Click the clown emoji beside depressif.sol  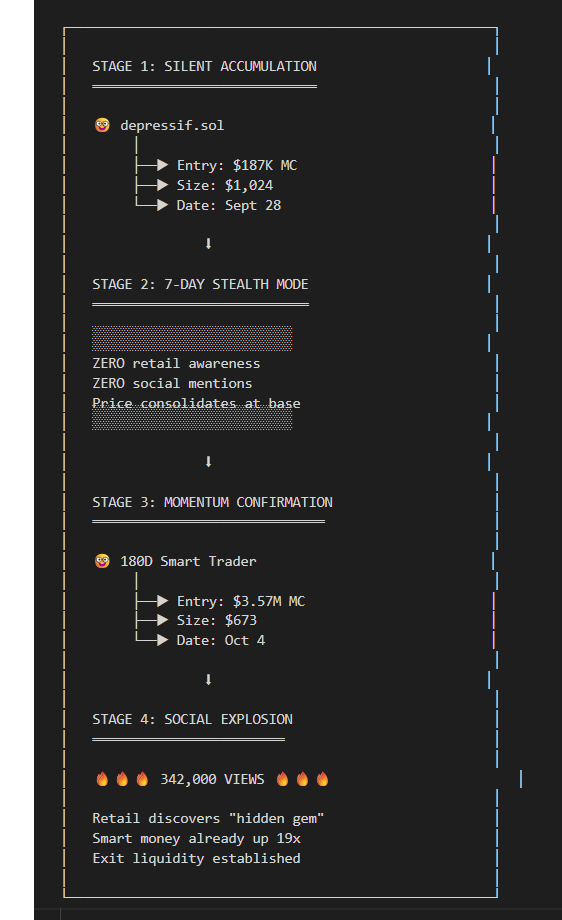pos(102,125)
